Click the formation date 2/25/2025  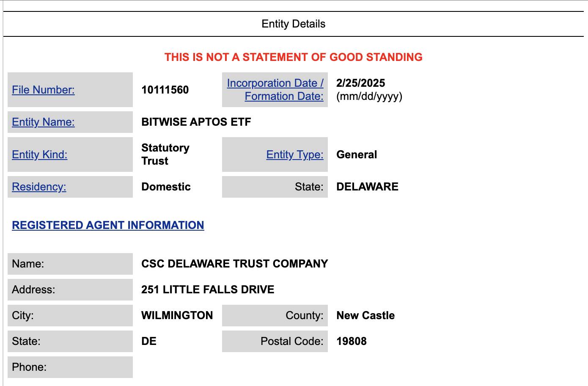[361, 83]
